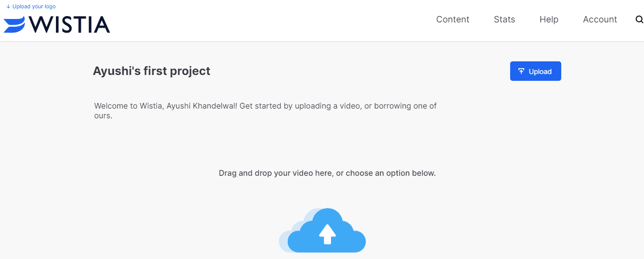
Task: Open the Content menu
Action: 453,19
